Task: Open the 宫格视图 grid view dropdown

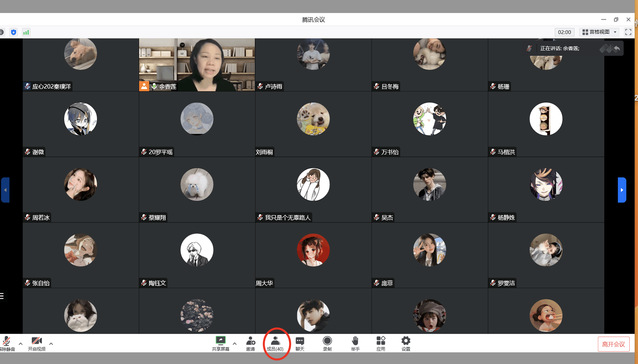Action: [x=599, y=32]
